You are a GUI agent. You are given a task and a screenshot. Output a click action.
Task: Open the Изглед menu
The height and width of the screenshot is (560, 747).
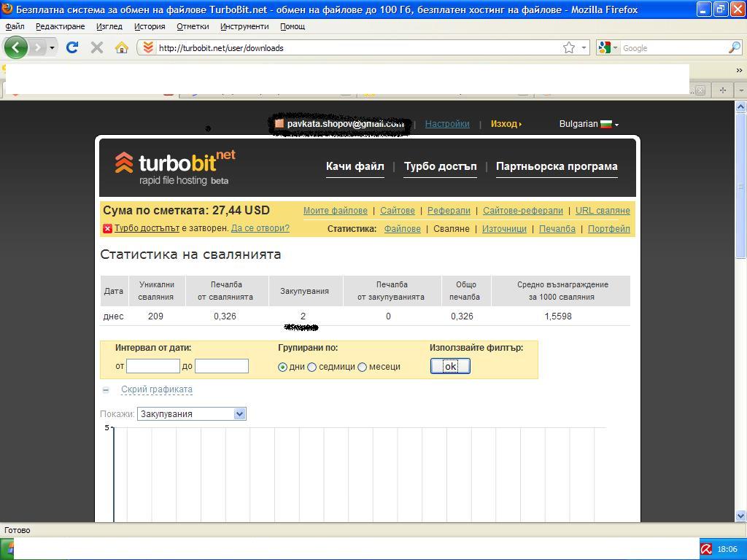(x=109, y=26)
